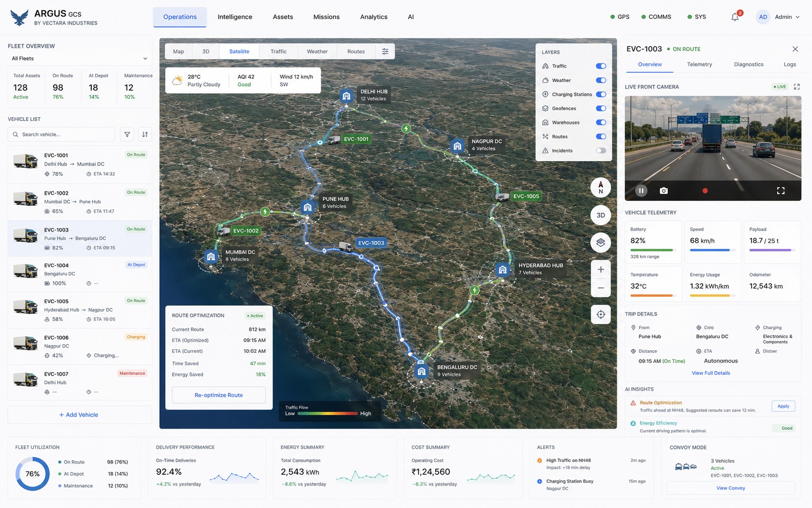Viewport: 812px width, 508px height.
Task: Open the notifications bell icon
Action: coord(735,17)
